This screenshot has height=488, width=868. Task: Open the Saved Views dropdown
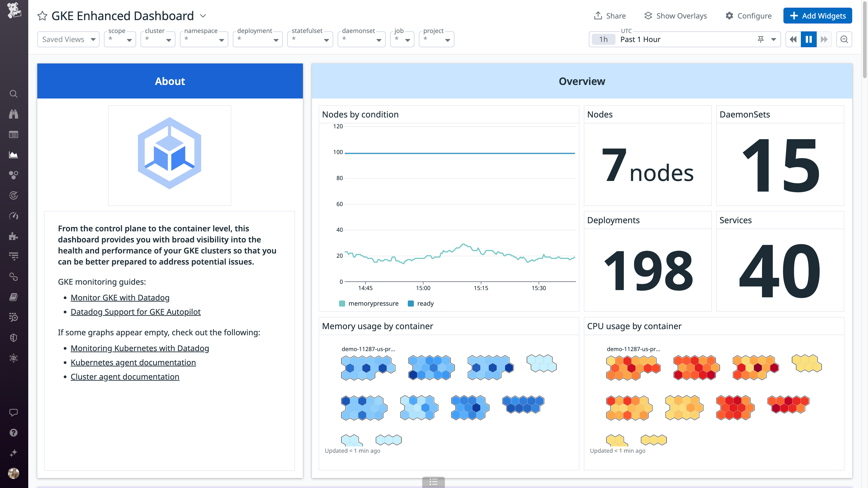[x=68, y=39]
